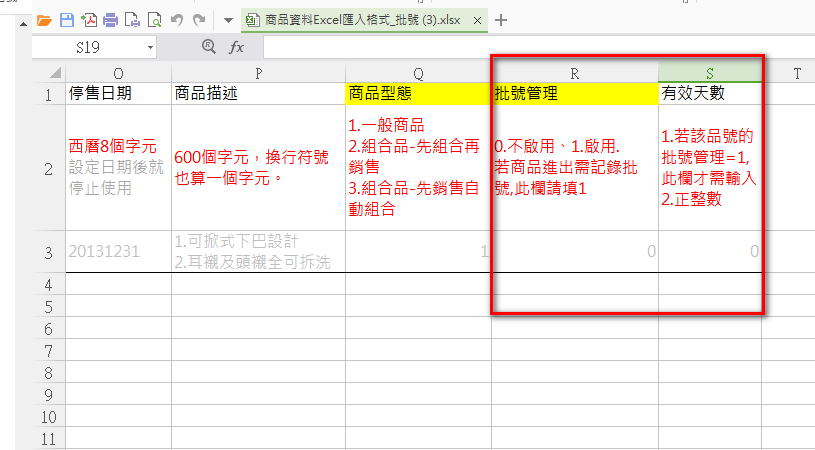This screenshot has height=450, width=815.
Task: Select row 6 header
Action: tap(49, 328)
